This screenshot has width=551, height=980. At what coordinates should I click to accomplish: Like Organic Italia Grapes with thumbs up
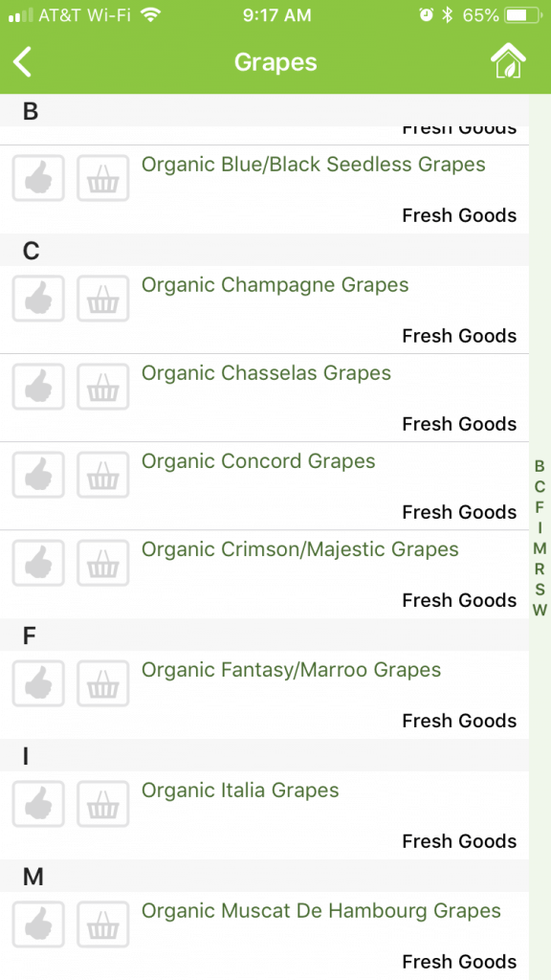[38, 804]
